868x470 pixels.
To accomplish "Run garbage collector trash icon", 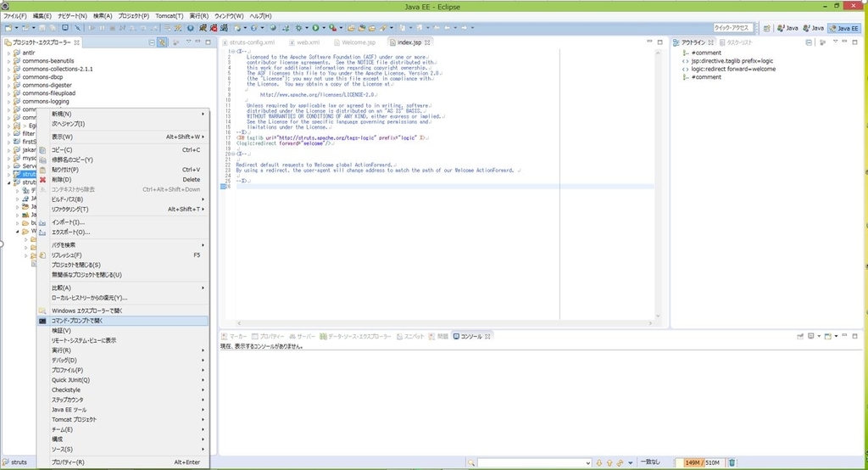I will pos(732,462).
